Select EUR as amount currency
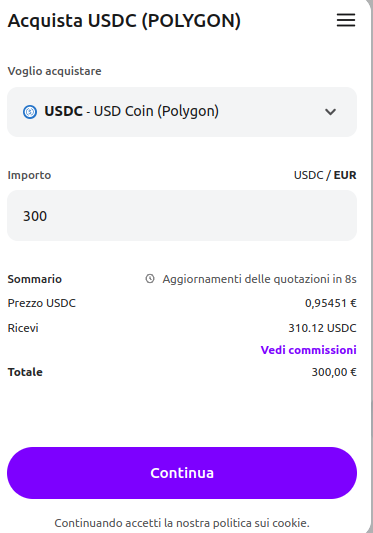Image resolution: width=373 pixels, height=533 pixels. click(x=345, y=175)
